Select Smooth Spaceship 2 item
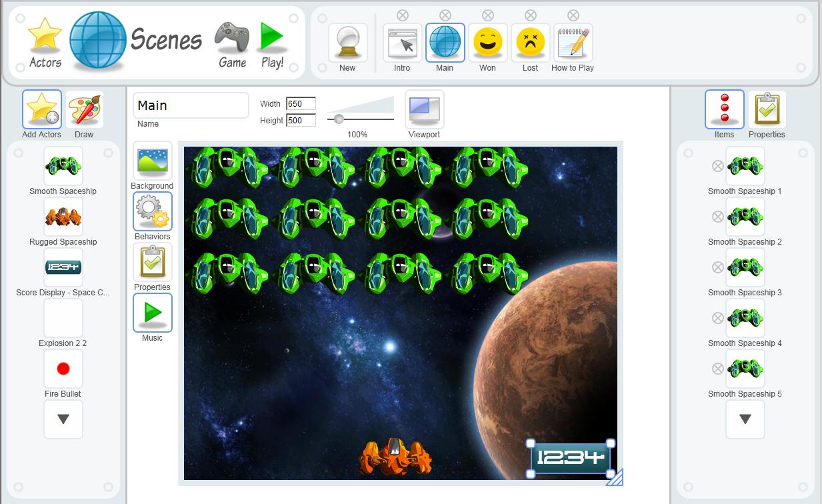The height and width of the screenshot is (504, 822). (745, 217)
